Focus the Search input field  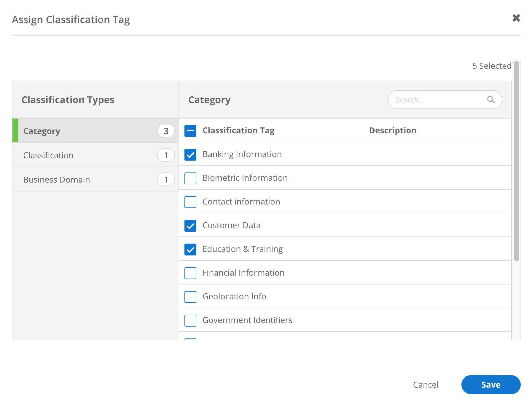(445, 100)
